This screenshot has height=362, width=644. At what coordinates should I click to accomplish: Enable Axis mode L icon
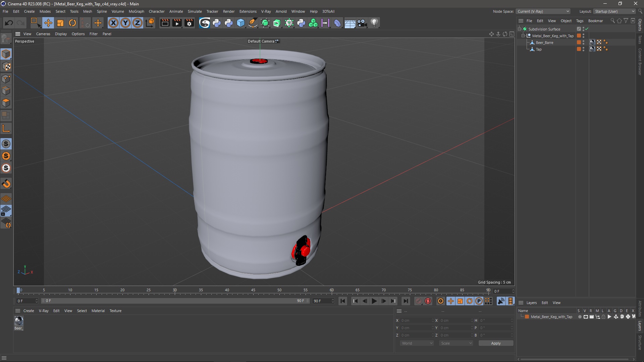6,128
